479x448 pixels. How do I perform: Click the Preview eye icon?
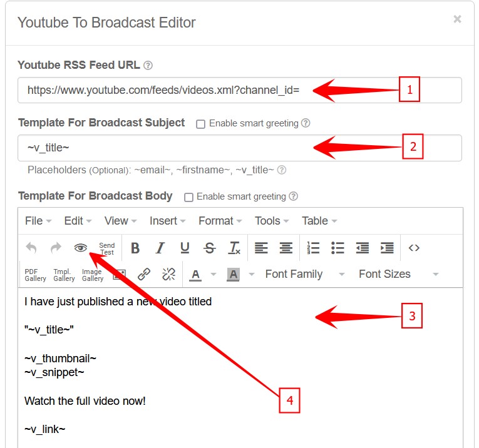[80, 248]
